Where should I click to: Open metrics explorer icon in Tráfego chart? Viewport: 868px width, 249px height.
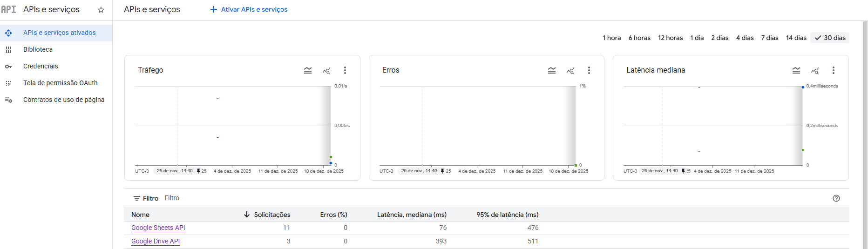click(x=326, y=71)
